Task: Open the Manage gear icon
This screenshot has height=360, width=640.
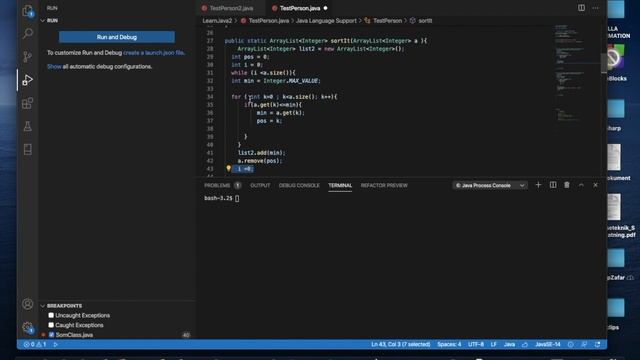Action: (x=27, y=327)
